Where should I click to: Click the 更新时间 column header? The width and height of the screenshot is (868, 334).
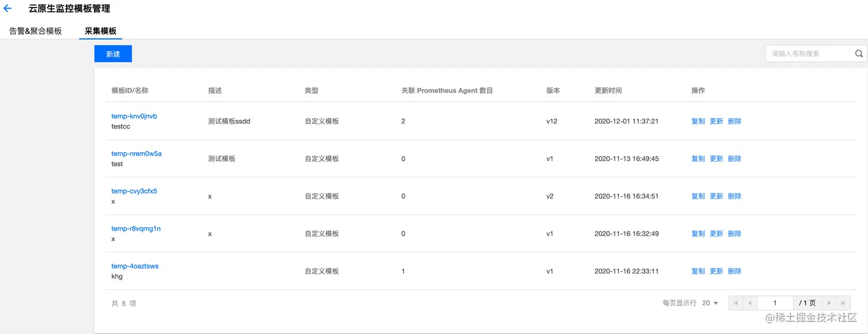(x=609, y=91)
